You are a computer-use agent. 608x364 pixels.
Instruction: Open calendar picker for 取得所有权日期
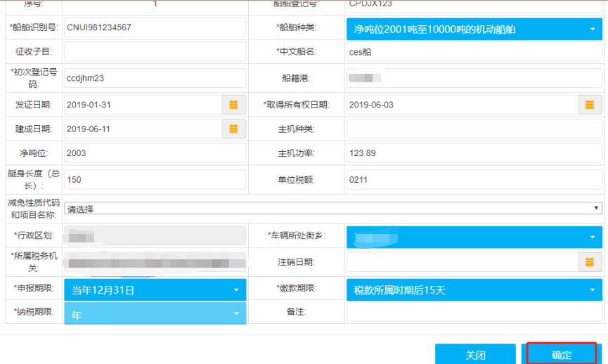coord(590,105)
